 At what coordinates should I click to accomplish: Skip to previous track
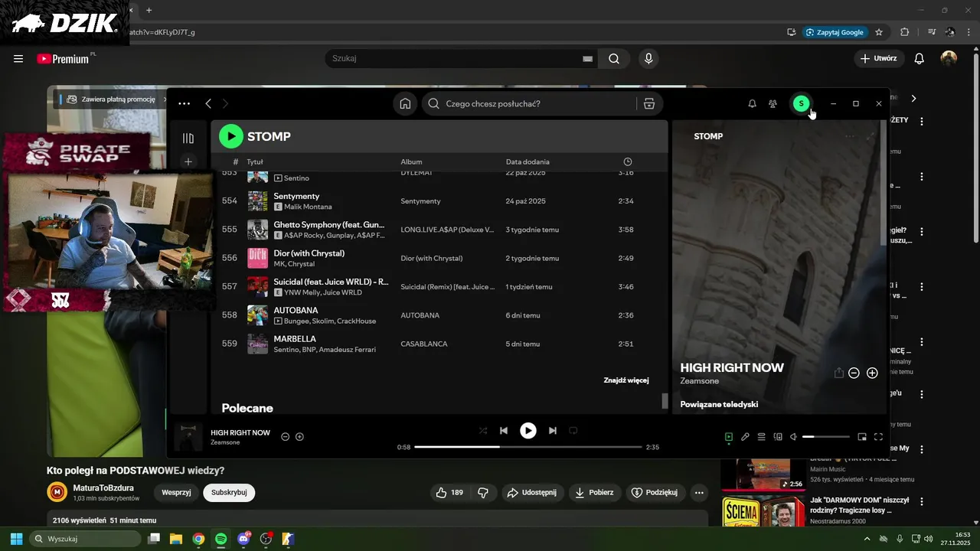[x=504, y=431]
